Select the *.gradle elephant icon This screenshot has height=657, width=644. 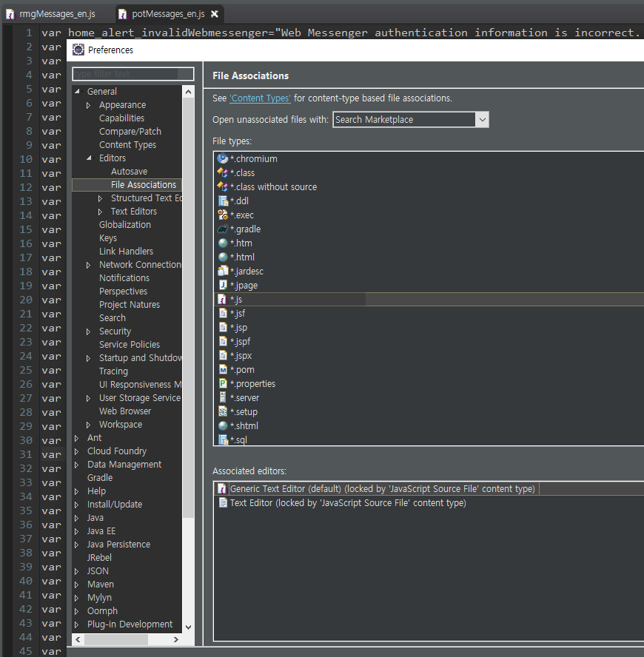(x=223, y=229)
